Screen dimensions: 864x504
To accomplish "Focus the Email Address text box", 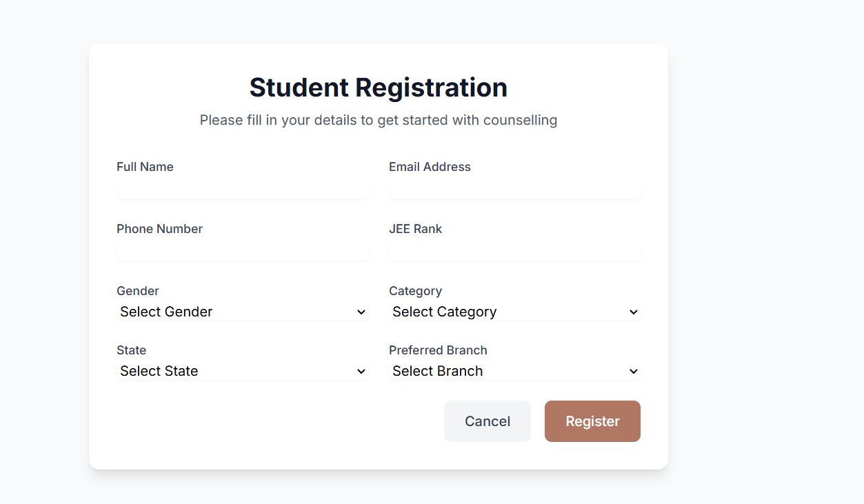I will (514, 189).
